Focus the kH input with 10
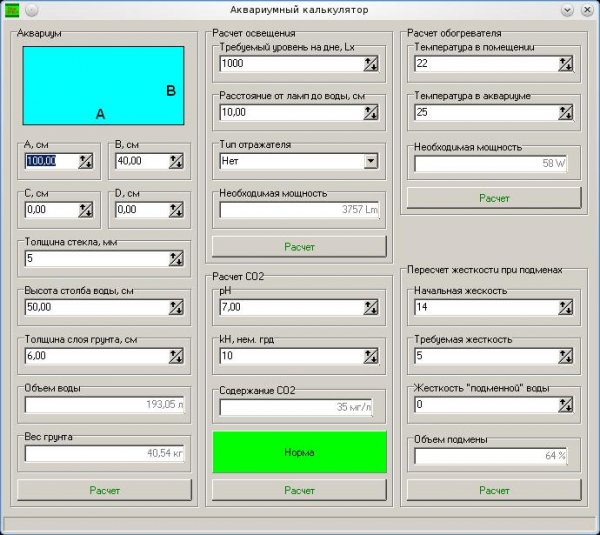 tap(292, 356)
